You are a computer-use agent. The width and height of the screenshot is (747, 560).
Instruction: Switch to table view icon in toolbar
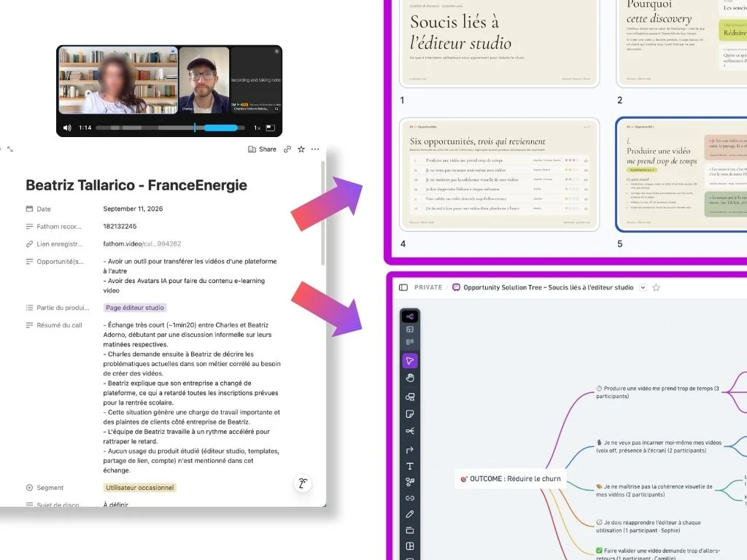(x=410, y=330)
